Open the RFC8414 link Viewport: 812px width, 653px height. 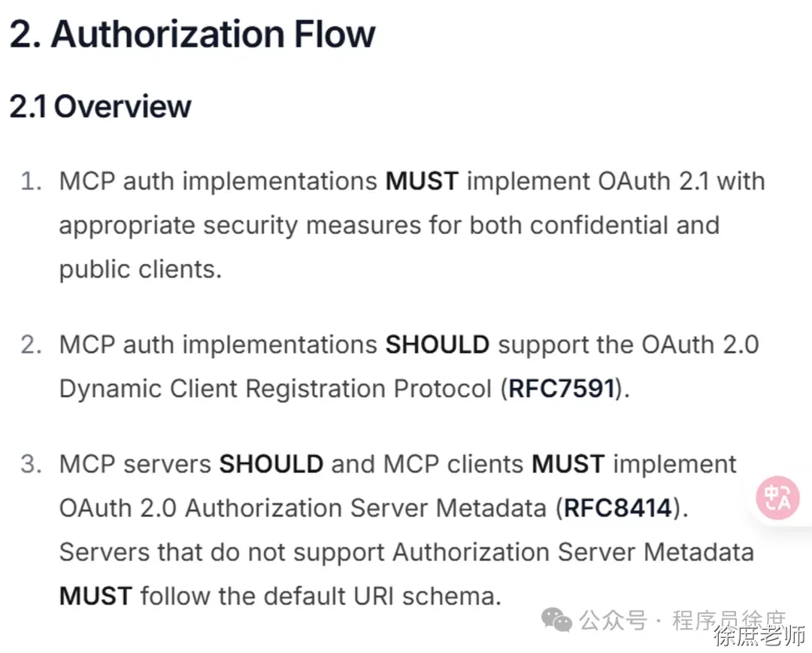click(617, 508)
